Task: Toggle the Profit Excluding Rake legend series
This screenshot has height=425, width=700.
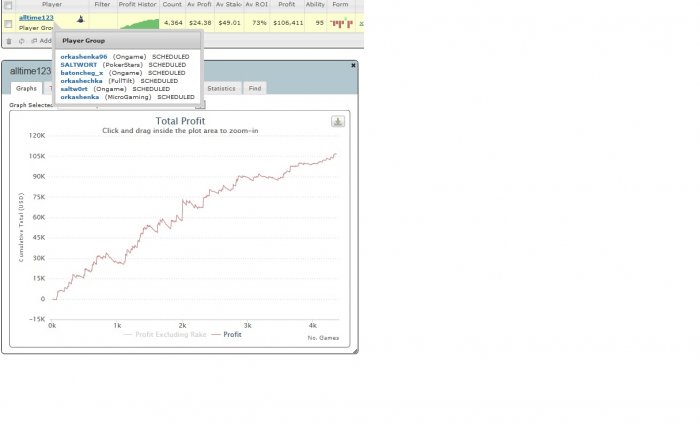Action: click(165, 334)
